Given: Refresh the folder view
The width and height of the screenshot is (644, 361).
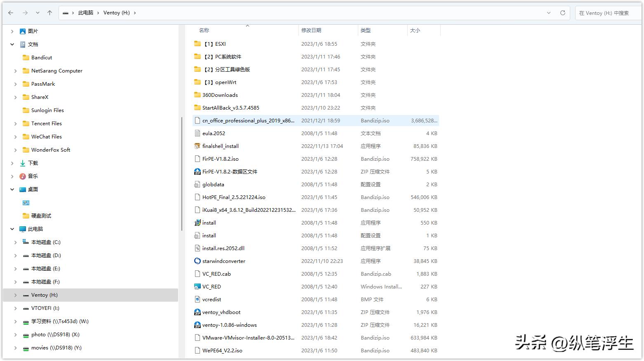Looking at the screenshot, I should click(562, 13).
